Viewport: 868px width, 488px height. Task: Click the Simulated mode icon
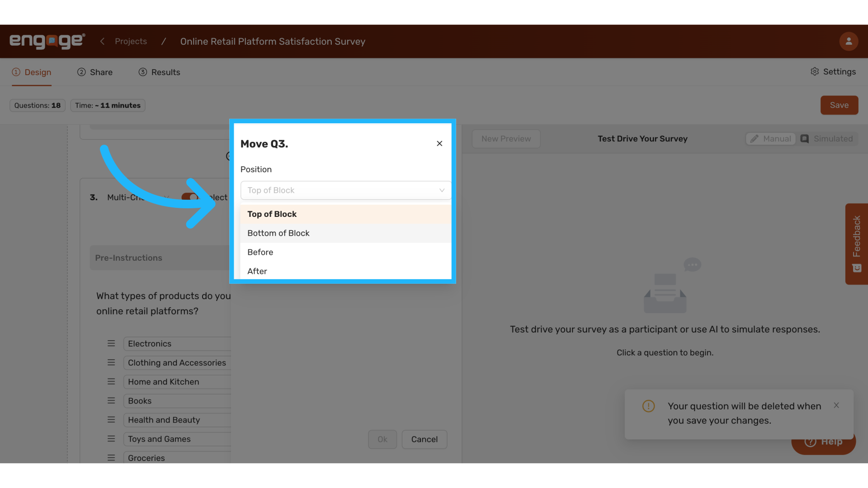804,139
